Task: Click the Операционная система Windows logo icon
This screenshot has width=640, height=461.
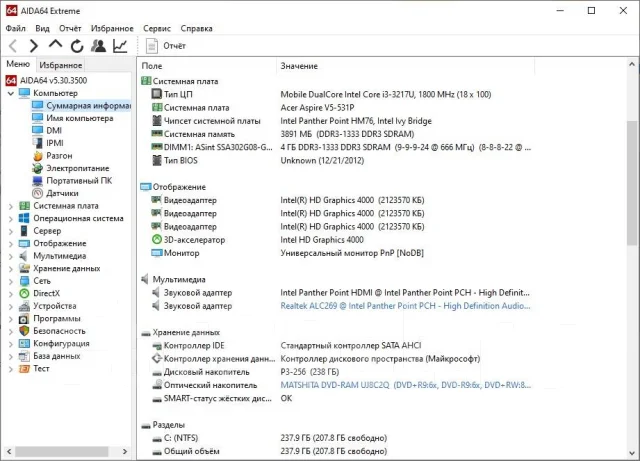Action: [x=24, y=218]
